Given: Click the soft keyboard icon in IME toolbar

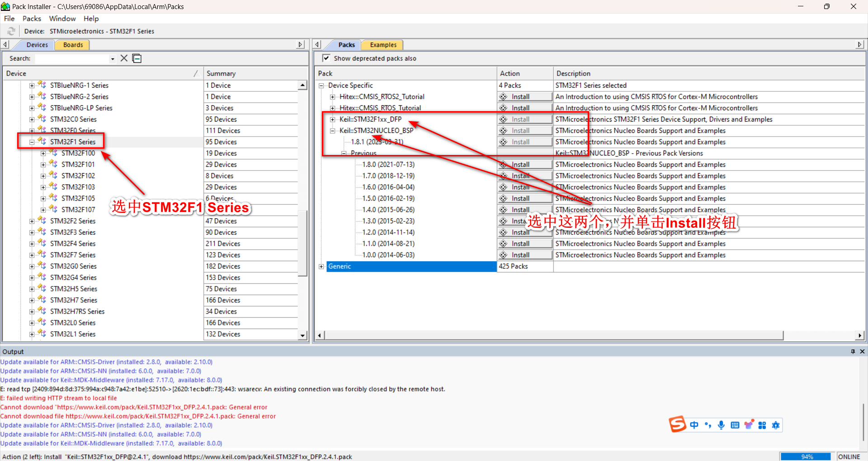Looking at the screenshot, I should click(735, 425).
